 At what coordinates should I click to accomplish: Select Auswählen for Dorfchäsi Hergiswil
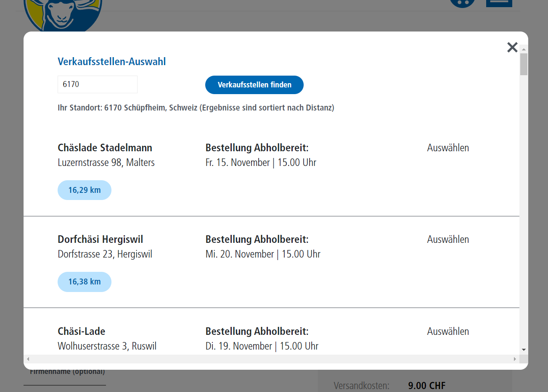pyautogui.click(x=448, y=239)
